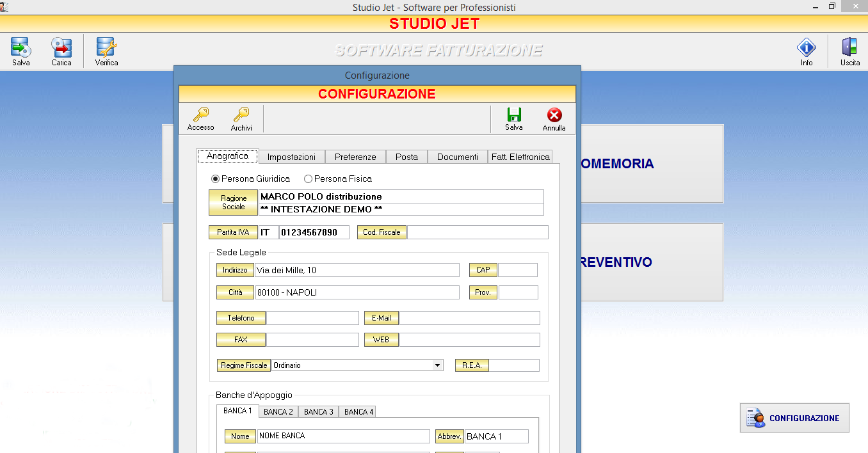
Task: Click the R.E.A. input field
Action: [515, 365]
